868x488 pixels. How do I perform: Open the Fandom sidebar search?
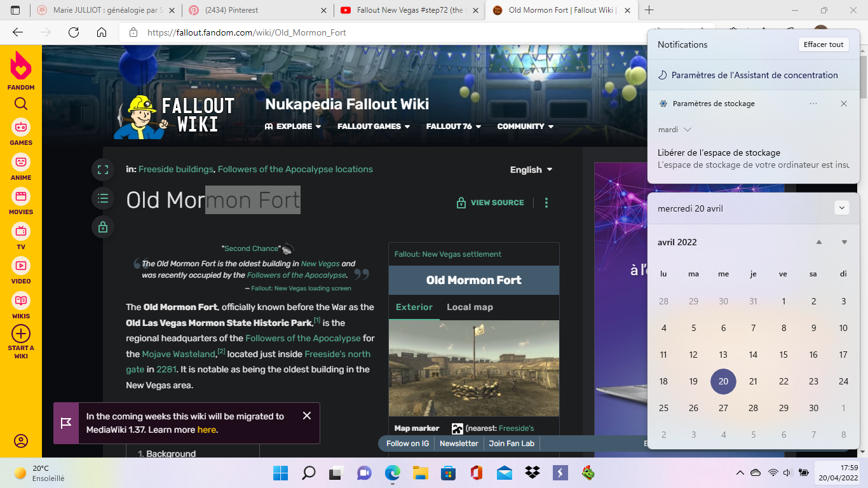(21, 104)
